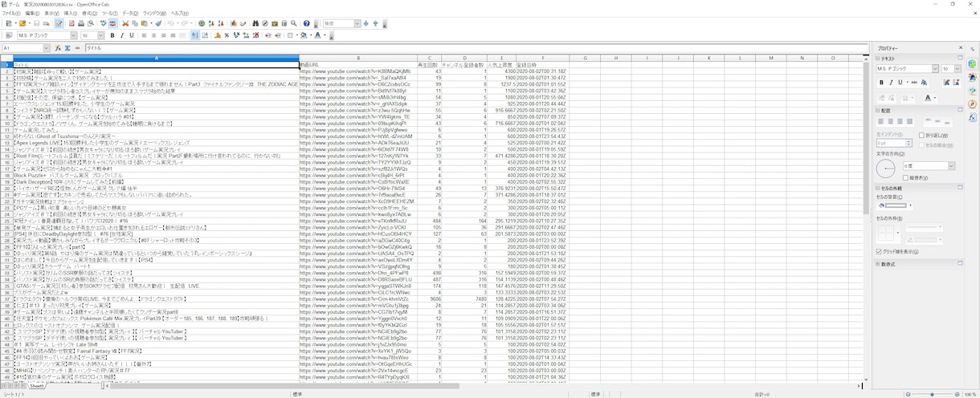Click the Align Left toolbar icon

(x=145, y=35)
